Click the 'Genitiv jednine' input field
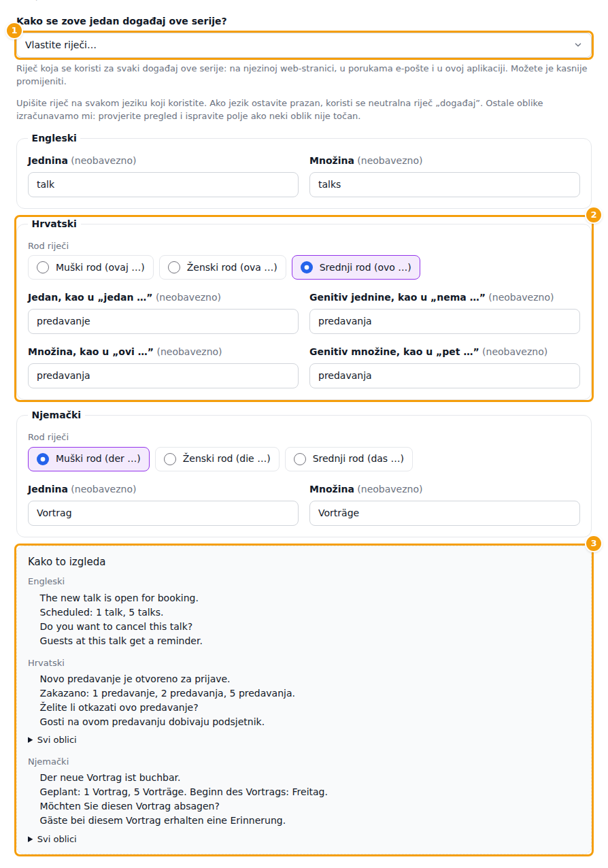 click(445, 321)
